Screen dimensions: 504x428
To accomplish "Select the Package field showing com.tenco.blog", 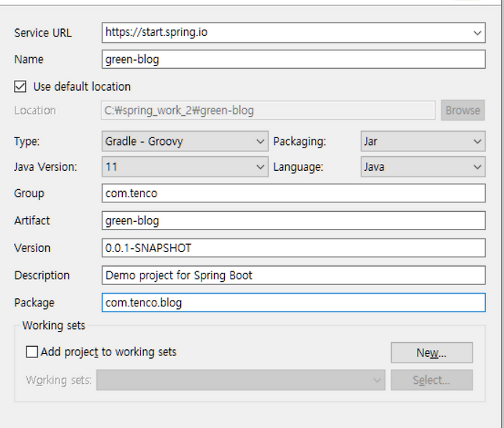I will pos(252,303).
